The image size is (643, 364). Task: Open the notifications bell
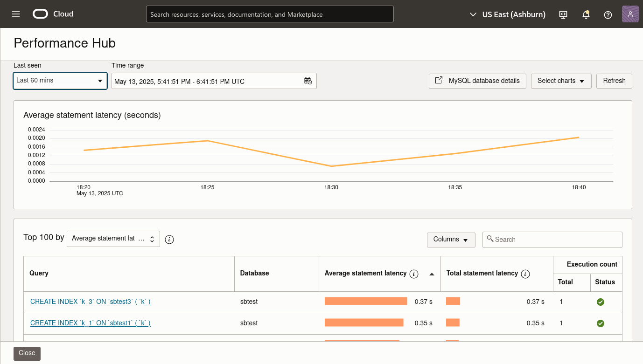pyautogui.click(x=586, y=14)
